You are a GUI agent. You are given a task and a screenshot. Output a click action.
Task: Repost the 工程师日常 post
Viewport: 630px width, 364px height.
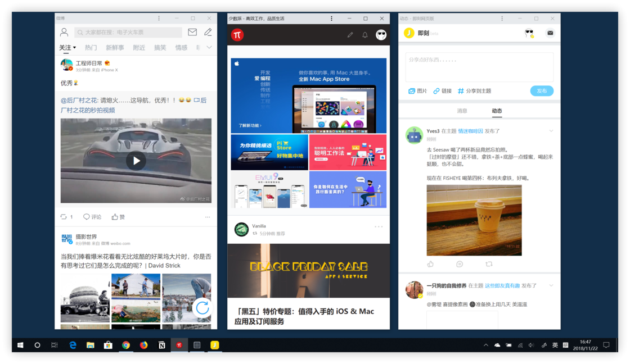point(67,217)
